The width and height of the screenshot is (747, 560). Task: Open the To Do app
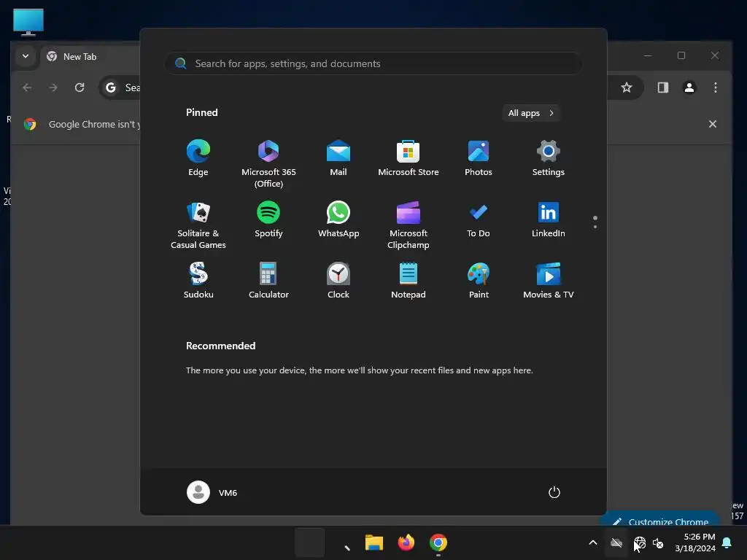point(479,219)
